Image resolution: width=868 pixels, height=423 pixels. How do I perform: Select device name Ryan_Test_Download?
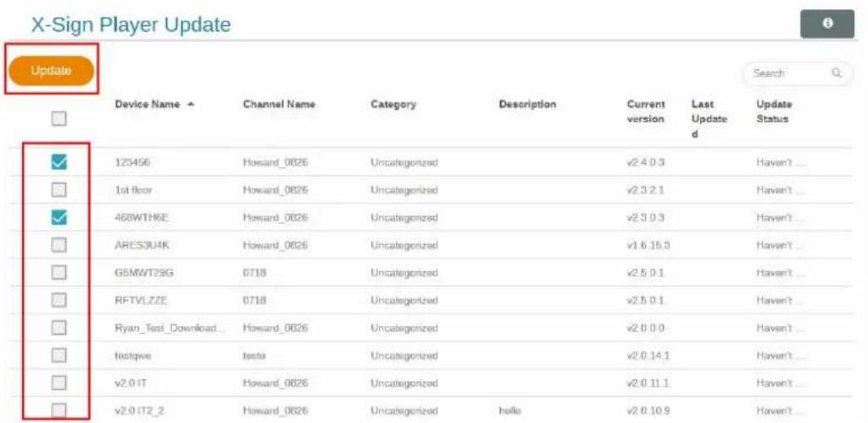(x=170, y=328)
